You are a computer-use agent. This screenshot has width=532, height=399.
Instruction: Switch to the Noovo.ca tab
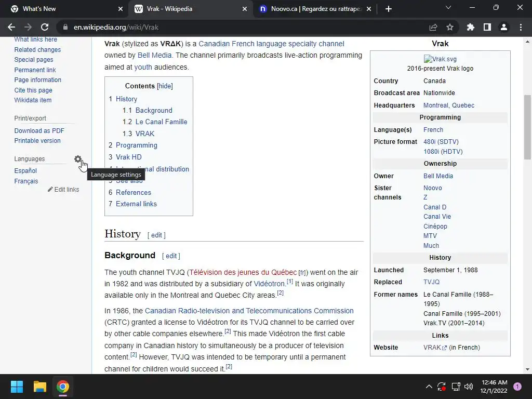315,9
